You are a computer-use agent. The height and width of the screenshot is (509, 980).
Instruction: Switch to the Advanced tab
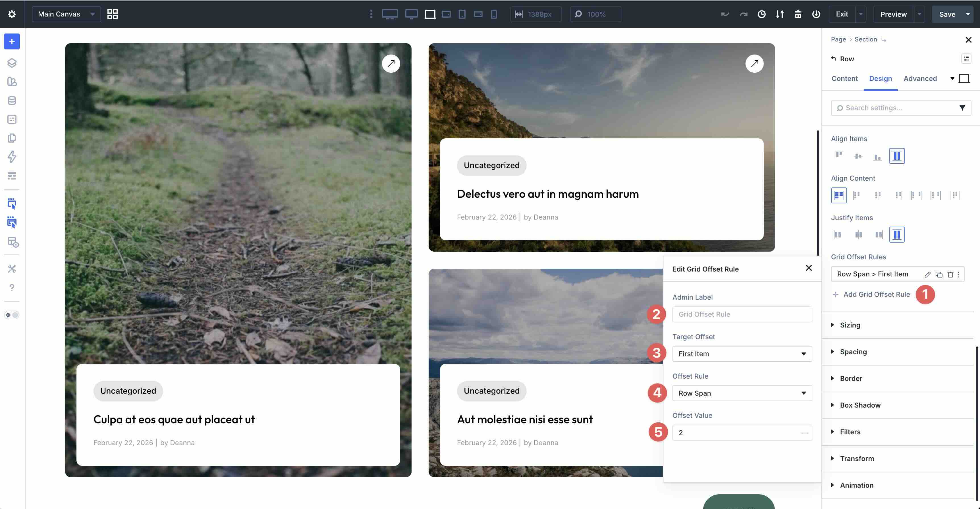click(920, 79)
